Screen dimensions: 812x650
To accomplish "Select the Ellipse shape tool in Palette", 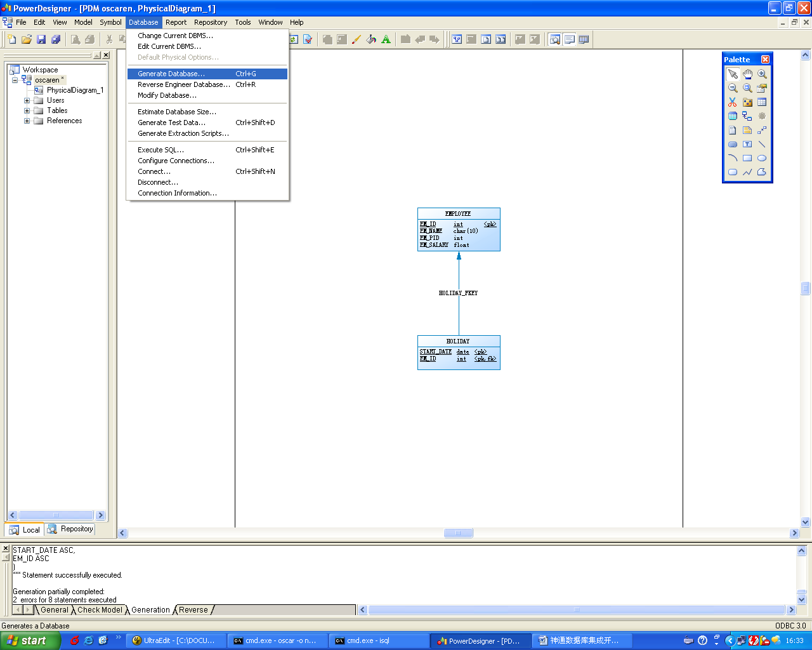I will pos(762,158).
